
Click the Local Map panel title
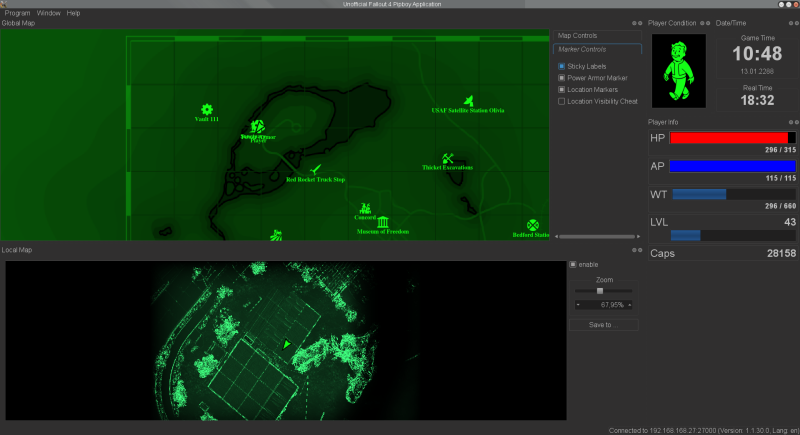click(x=17, y=250)
